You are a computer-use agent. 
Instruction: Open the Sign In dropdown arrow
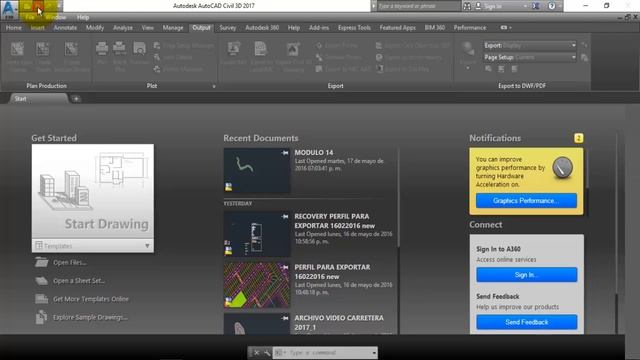(525, 6)
